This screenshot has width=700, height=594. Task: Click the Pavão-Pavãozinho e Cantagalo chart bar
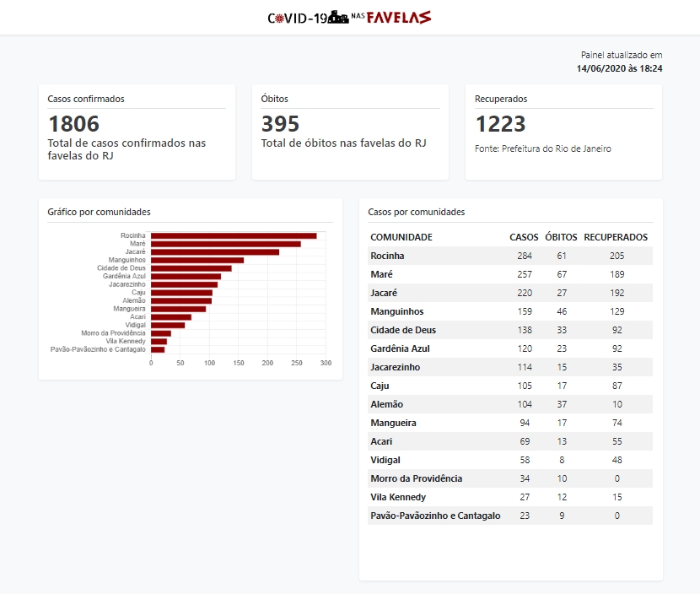pos(158,349)
